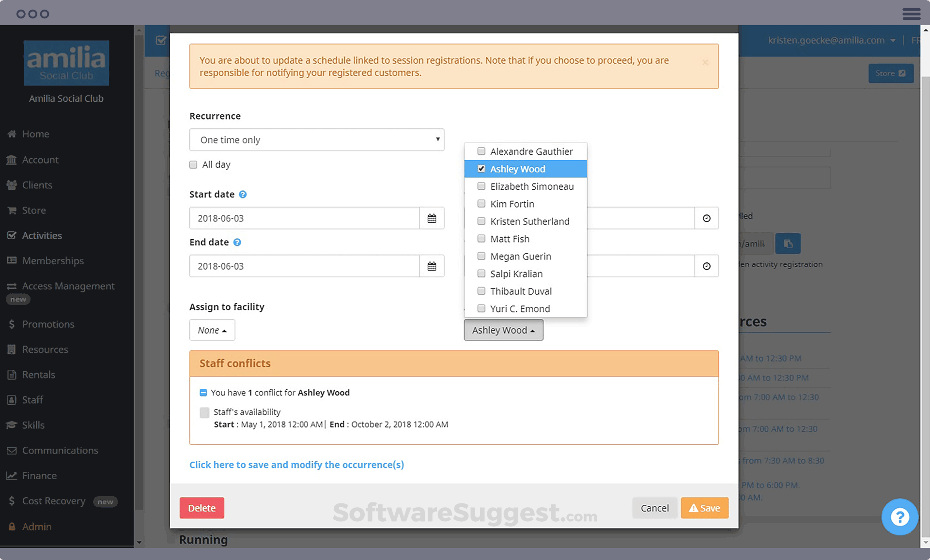
Task: Click the End date help icon
Action: point(237,242)
